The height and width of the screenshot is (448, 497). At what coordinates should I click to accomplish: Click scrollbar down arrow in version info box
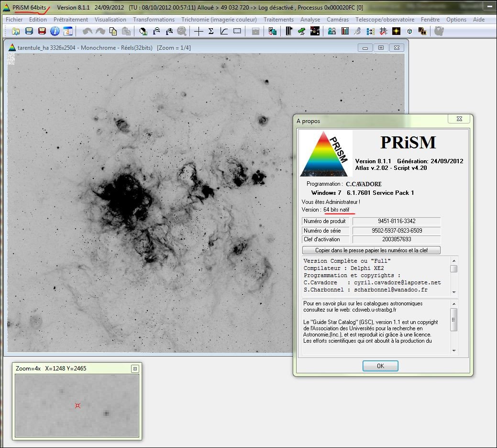[x=454, y=292]
